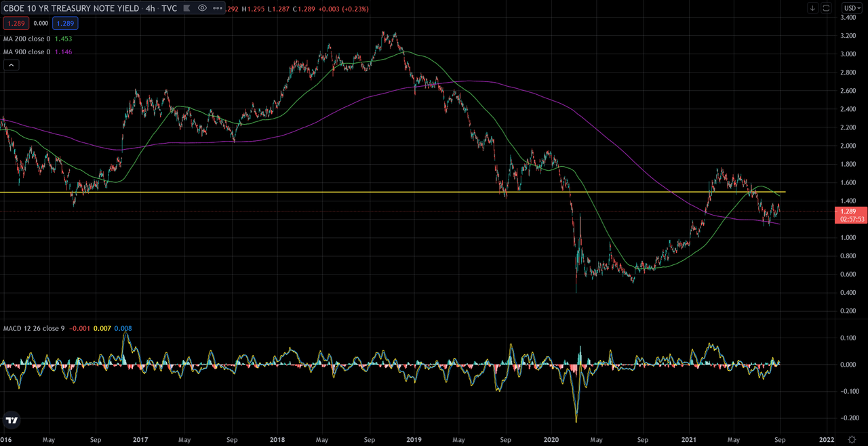Click the TVC exchange label
Image resolution: width=868 pixels, height=446 pixels.
click(170, 8)
